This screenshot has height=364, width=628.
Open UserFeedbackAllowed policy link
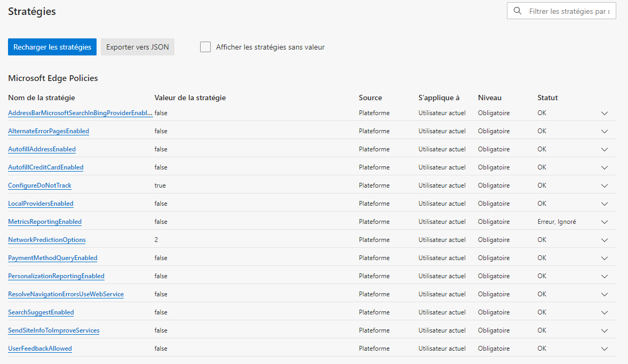point(40,349)
